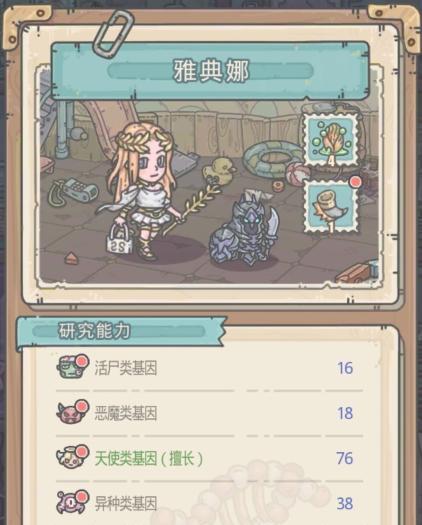Select 天使类基因 (擅长) green label

tap(149, 458)
